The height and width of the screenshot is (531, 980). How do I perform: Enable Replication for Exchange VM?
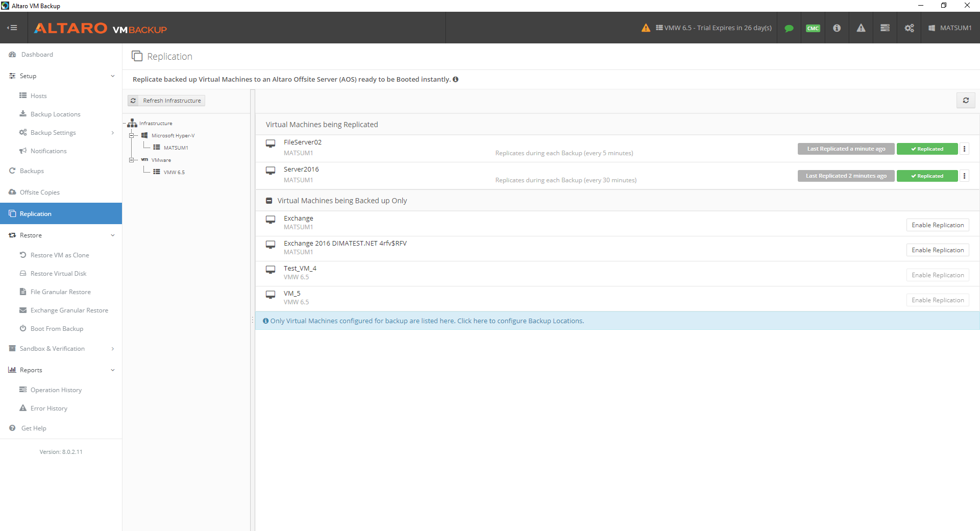click(938, 225)
